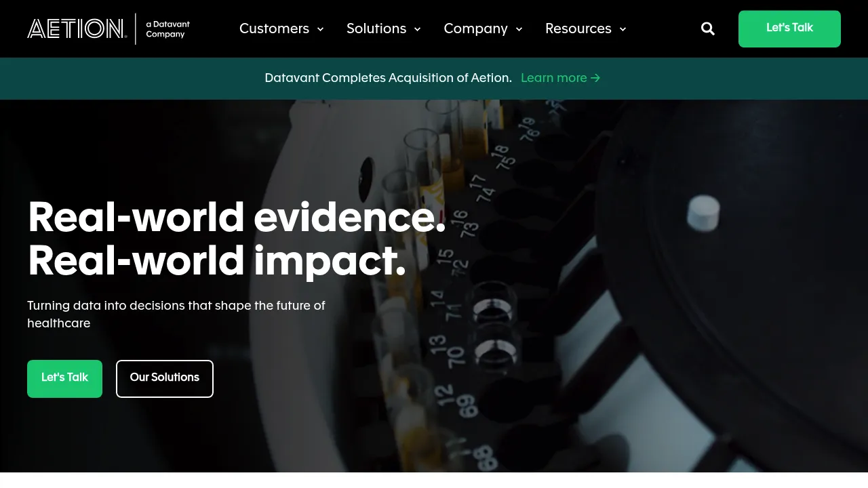The height and width of the screenshot is (488, 868).
Task: Click the hero Let's Talk button
Action: pos(64,378)
